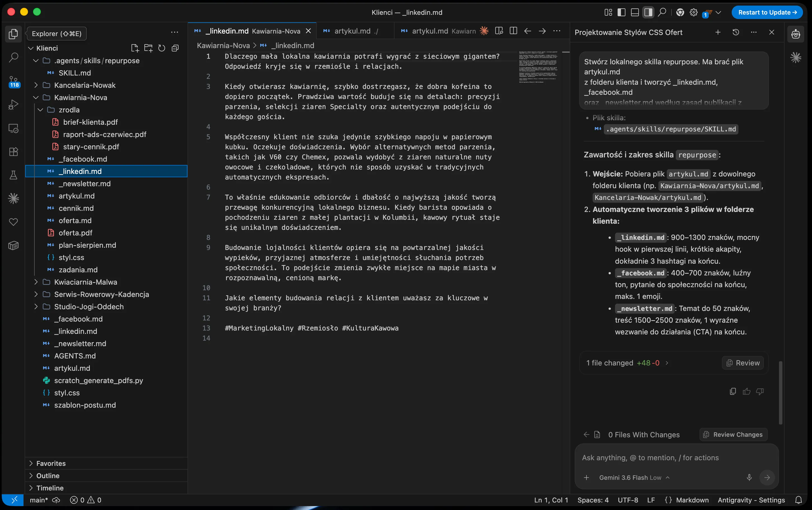Toggle bottom panel visibility
The image size is (812, 510).
(x=635, y=13)
